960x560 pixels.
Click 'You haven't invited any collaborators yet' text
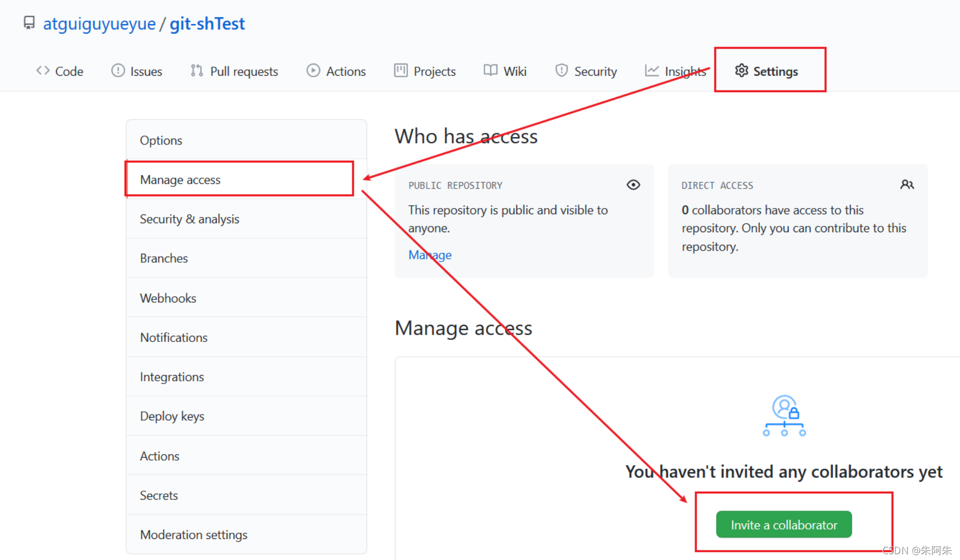[784, 472]
